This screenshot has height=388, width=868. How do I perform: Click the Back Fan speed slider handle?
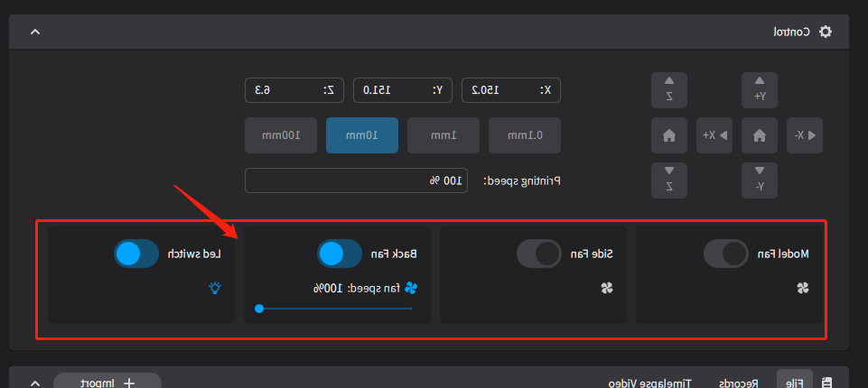(x=259, y=309)
